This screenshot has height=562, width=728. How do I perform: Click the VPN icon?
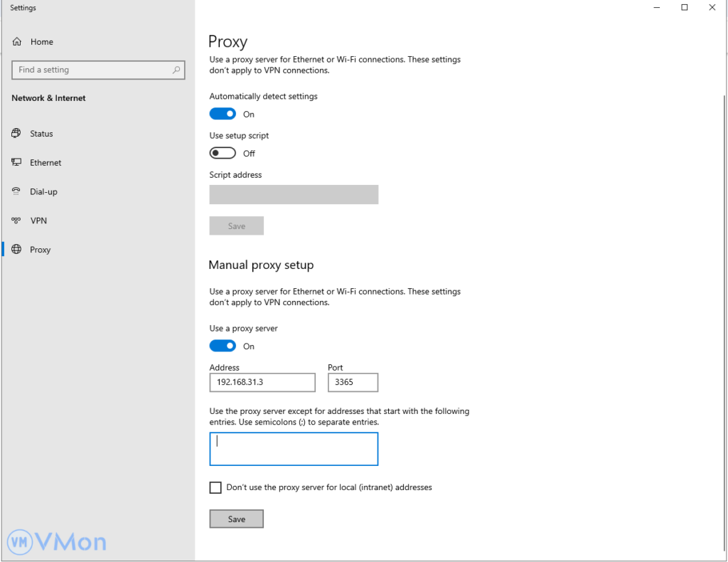click(16, 221)
